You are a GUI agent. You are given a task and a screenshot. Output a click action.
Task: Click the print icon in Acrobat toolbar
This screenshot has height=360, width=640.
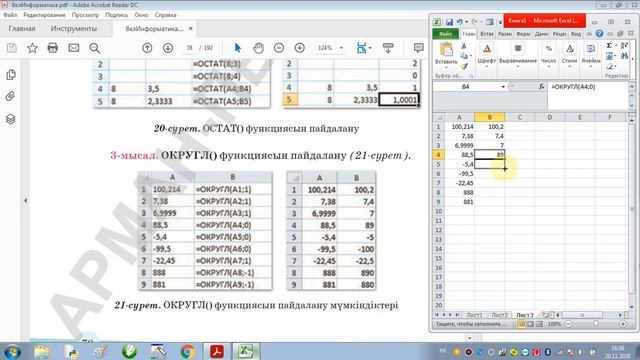point(53,48)
